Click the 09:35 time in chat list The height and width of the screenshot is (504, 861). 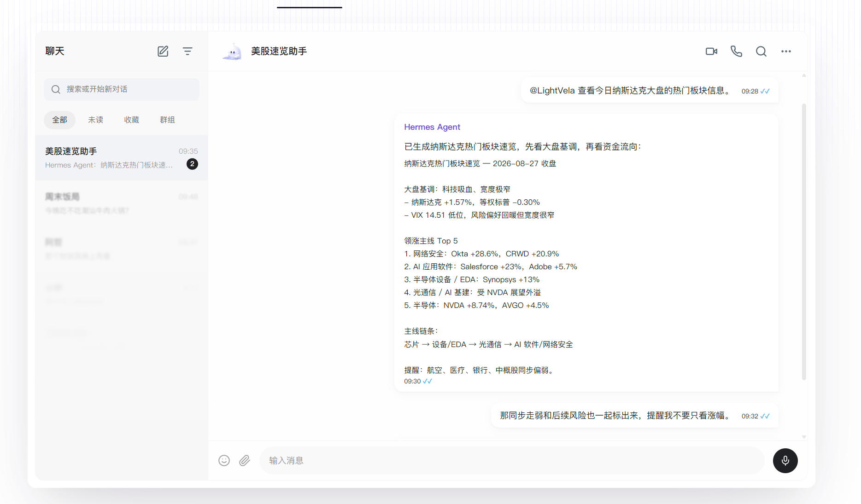click(188, 151)
